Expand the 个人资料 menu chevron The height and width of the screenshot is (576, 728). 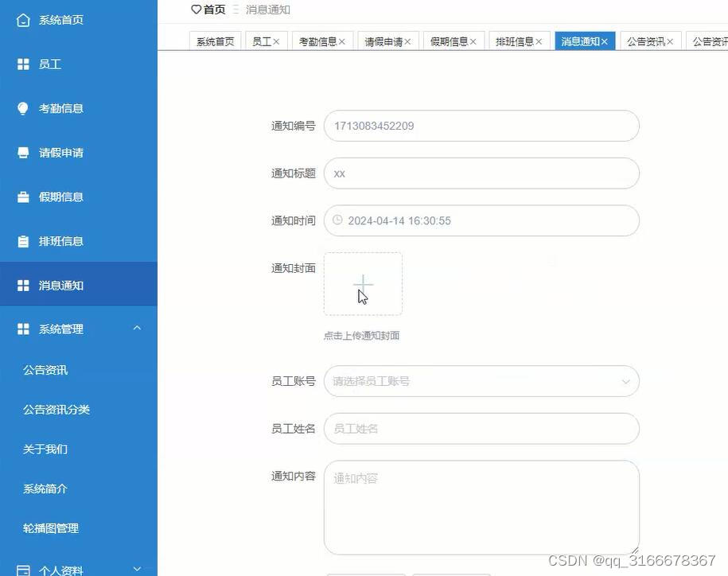coord(137,569)
